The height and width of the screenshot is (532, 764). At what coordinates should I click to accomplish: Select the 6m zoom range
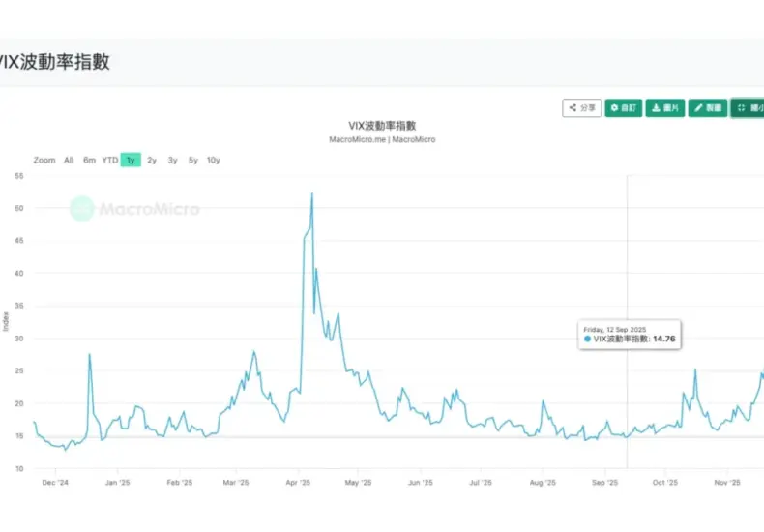(89, 160)
